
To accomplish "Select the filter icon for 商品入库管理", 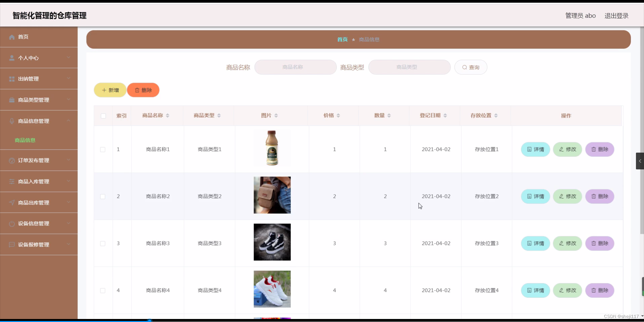I will coord(12,181).
